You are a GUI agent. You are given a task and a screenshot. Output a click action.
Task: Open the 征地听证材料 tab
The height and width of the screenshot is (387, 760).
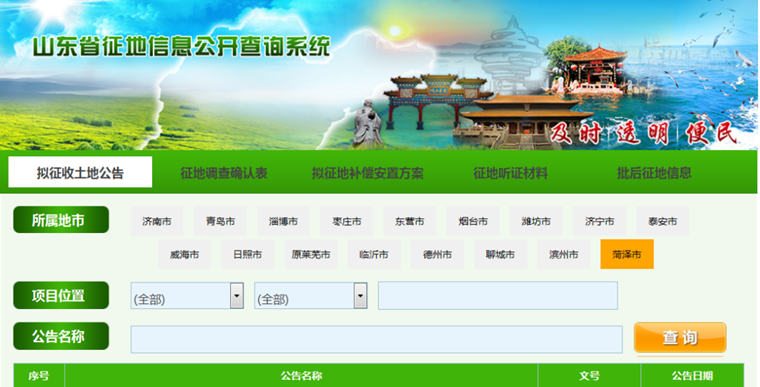tap(510, 173)
